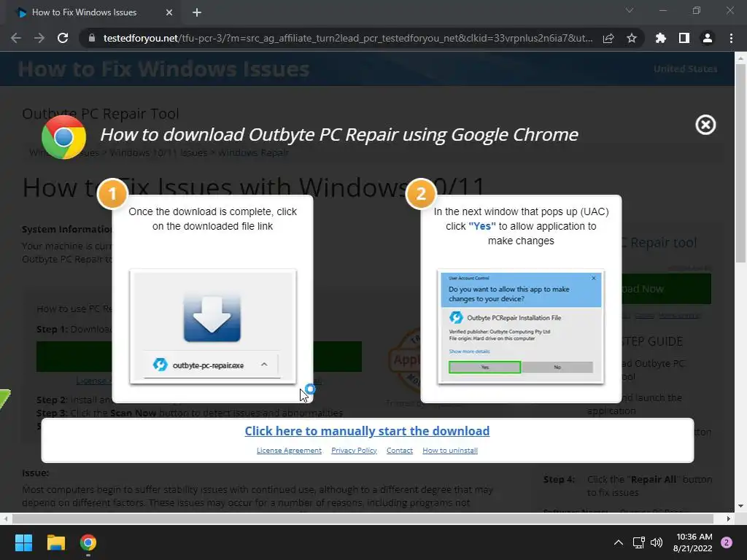Open a new browser tab
This screenshot has height=560, width=747.
197,12
